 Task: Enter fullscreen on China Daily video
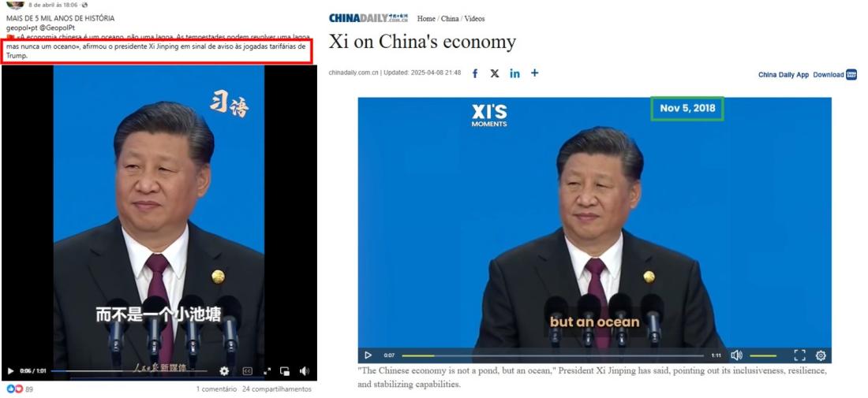pyautogui.click(x=799, y=355)
